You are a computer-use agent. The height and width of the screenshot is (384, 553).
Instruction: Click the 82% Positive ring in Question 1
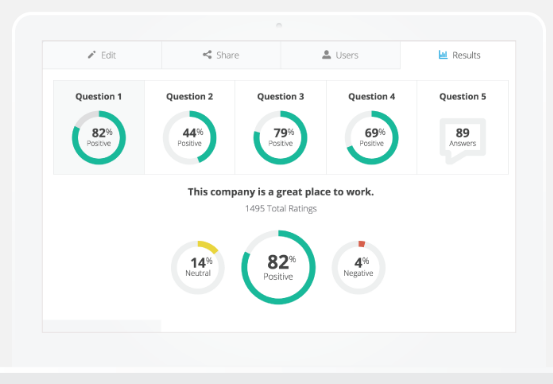pyautogui.click(x=99, y=138)
